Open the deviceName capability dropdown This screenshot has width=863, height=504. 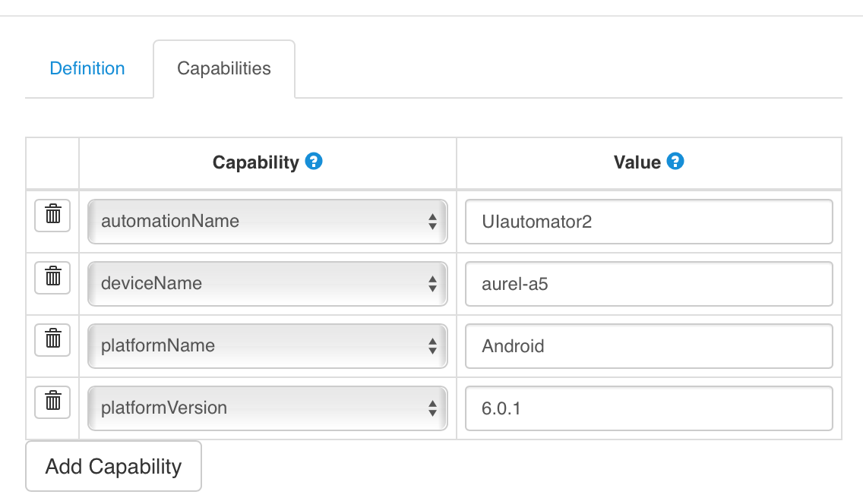(267, 283)
